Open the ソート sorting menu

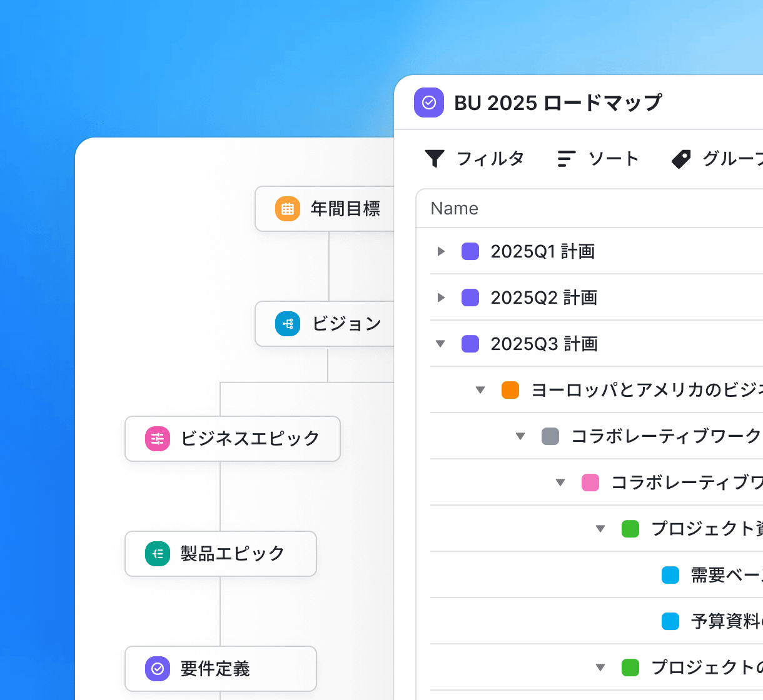click(x=612, y=158)
